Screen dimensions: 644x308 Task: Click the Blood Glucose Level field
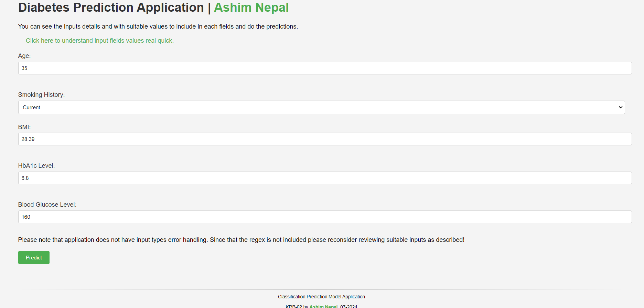pyautogui.click(x=325, y=217)
